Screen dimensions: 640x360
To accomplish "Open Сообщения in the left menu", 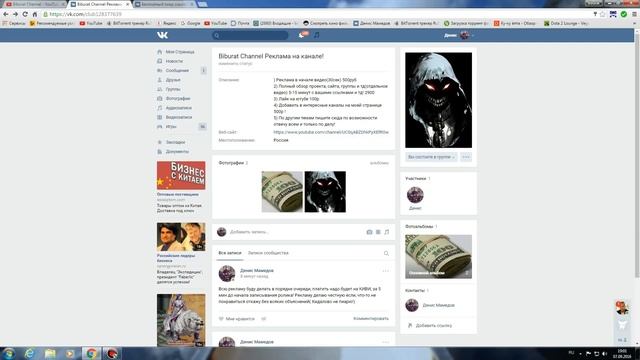I will click(177, 71).
